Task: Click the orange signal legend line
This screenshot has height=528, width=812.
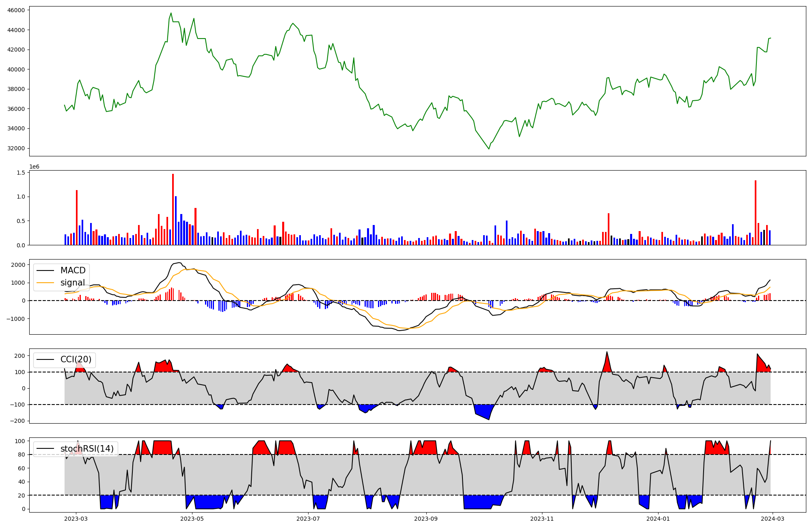Action: [46, 283]
